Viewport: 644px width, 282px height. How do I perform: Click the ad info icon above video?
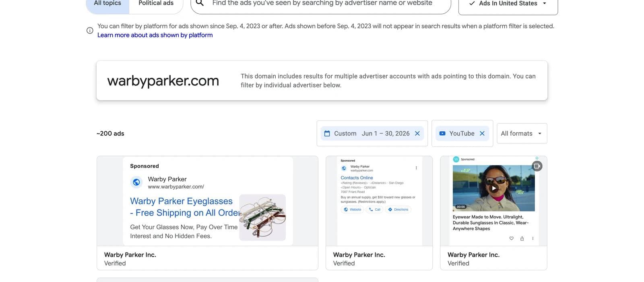[537, 158]
